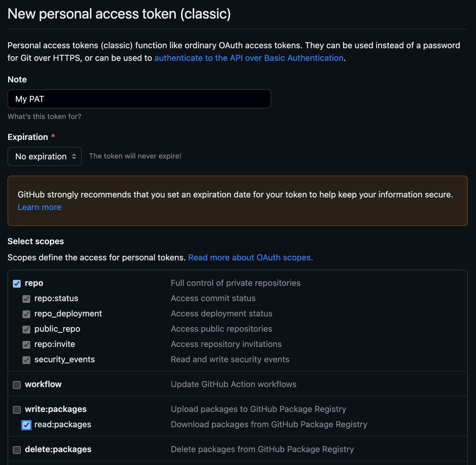
Task: Click the delete:packages label text
Action: pyautogui.click(x=58, y=449)
